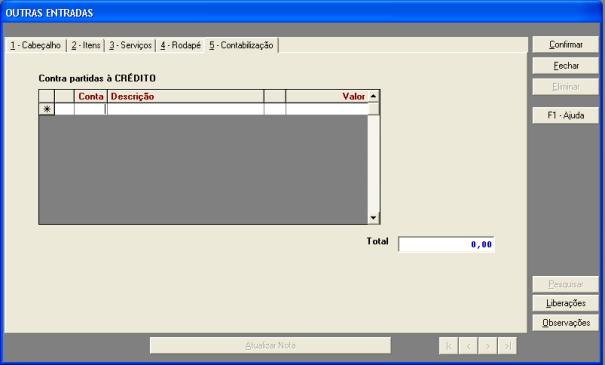Image resolution: width=605 pixels, height=365 pixels.
Task: Click the Confirmar button
Action: coord(566,45)
